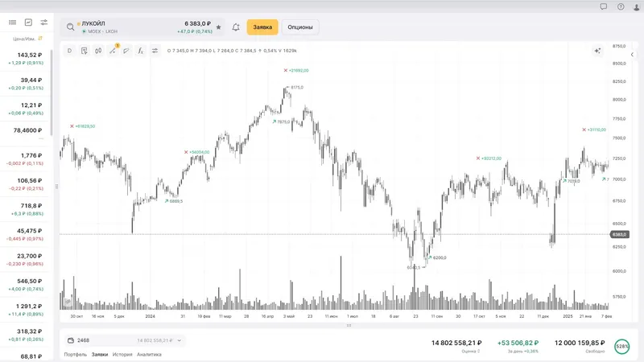The width and height of the screenshot is (644, 362).
Task: Open the ticker search magnifier
Action: pos(71,27)
